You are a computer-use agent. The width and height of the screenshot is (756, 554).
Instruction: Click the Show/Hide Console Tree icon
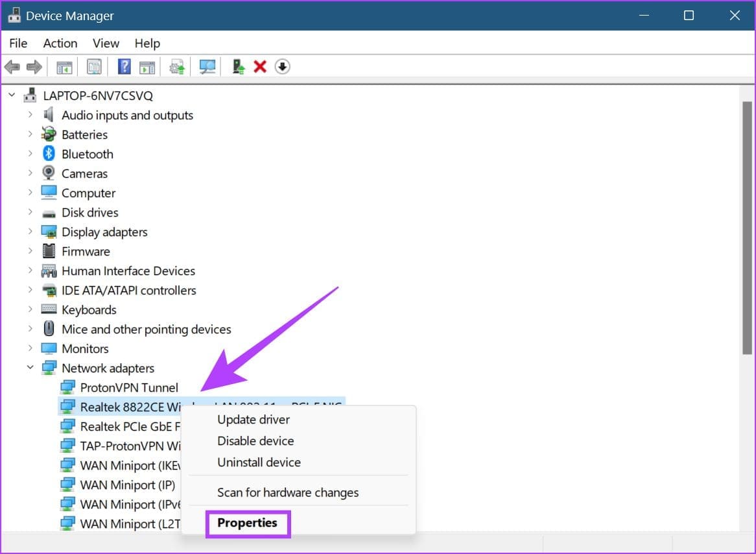[x=64, y=67]
